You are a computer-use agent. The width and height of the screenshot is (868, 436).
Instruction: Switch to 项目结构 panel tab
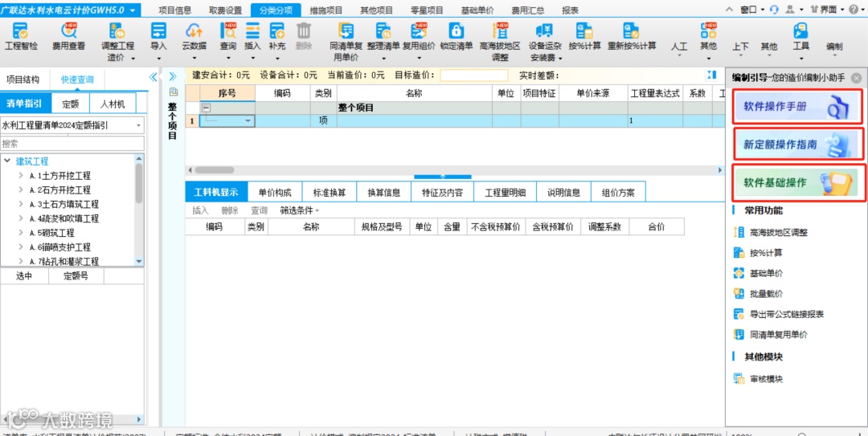23,79
